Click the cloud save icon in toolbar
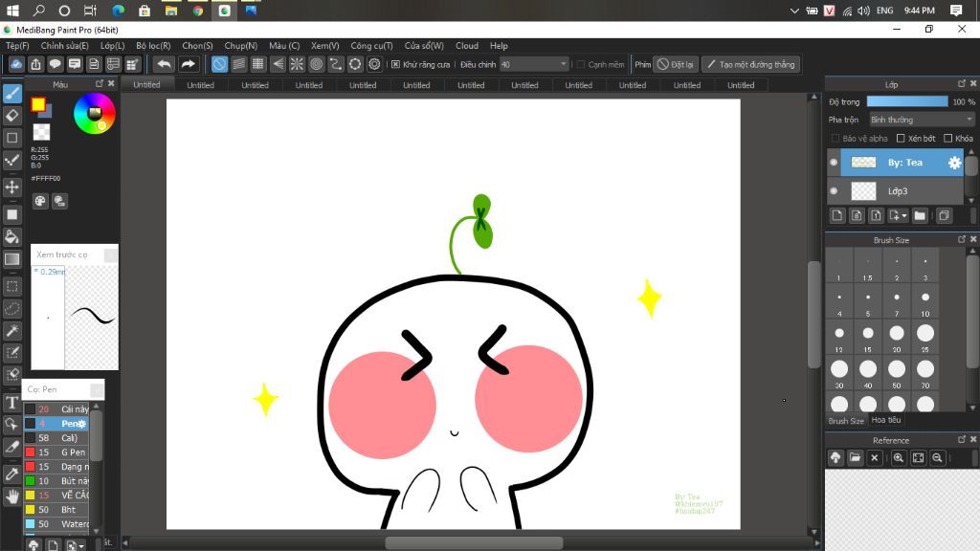980x551 pixels. pos(17,64)
